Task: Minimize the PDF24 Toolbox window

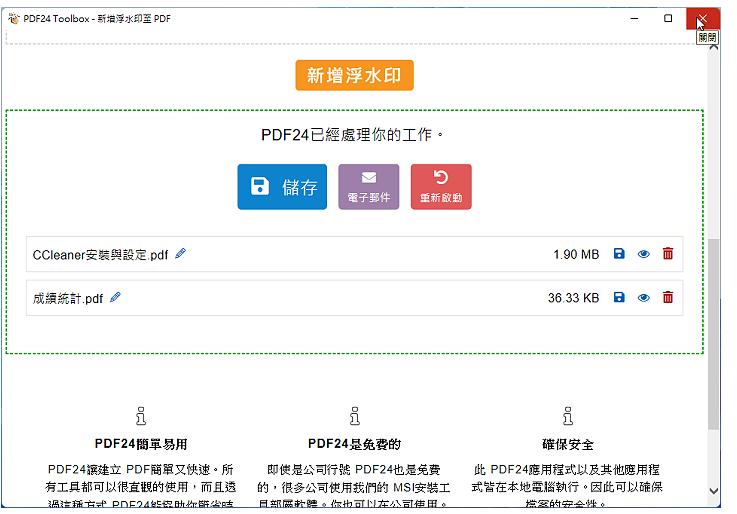Action: click(x=635, y=18)
